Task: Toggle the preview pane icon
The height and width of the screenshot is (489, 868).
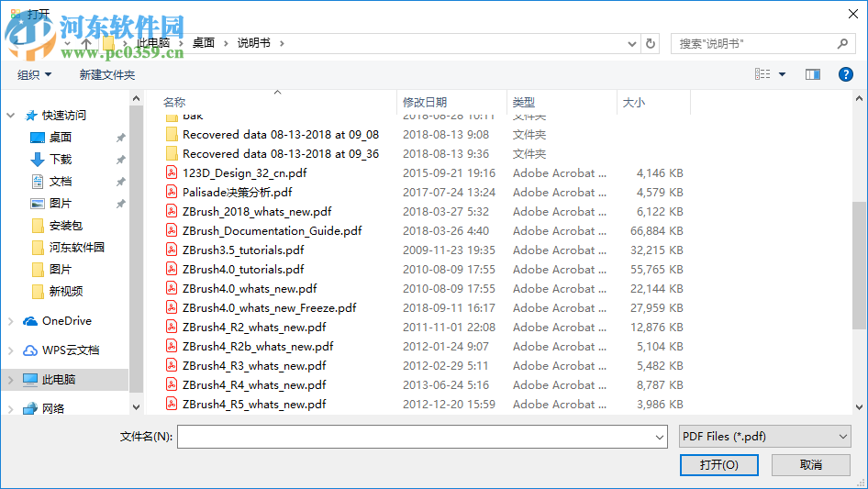Action: coord(813,74)
